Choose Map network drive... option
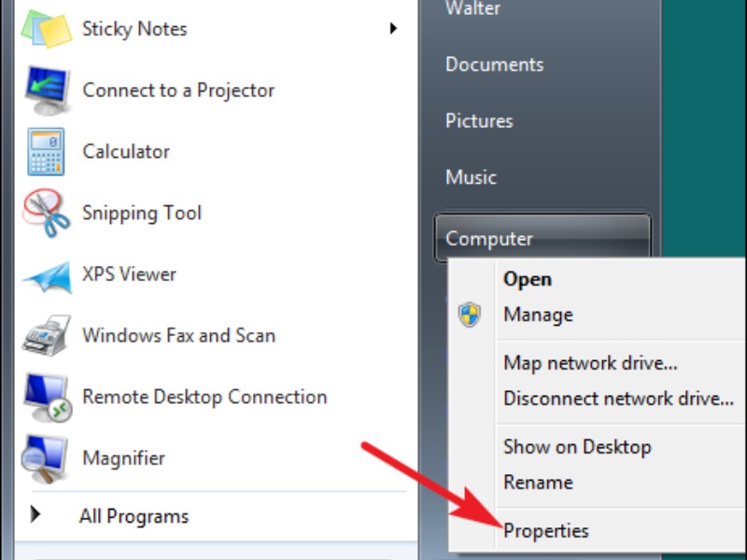The height and width of the screenshot is (560, 747). click(590, 363)
